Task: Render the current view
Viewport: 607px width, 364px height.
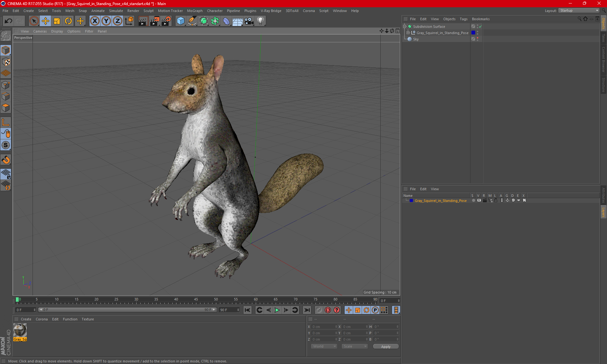Action: click(x=143, y=21)
